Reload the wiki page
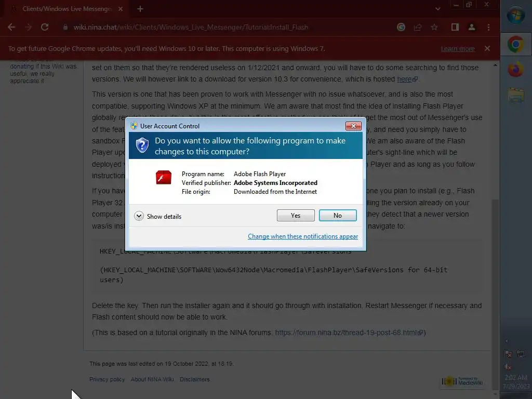532x399 pixels. (x=45, y=27)
